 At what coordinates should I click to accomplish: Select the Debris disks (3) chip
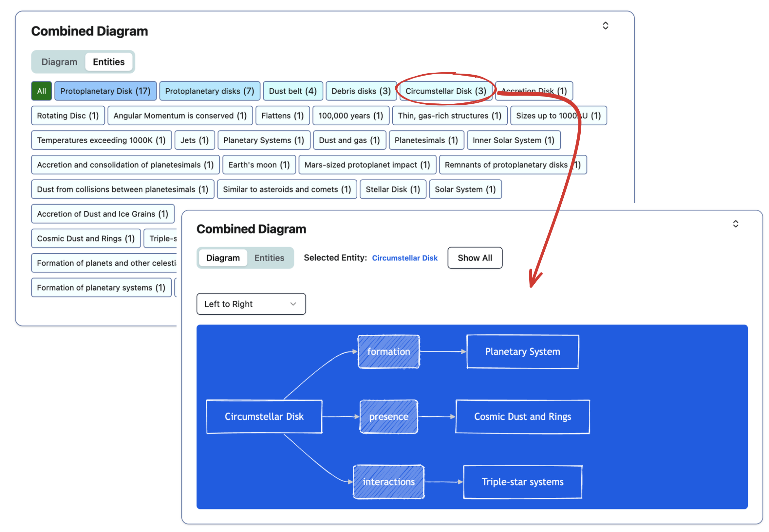pyautogui.click(x=361, y=91)
